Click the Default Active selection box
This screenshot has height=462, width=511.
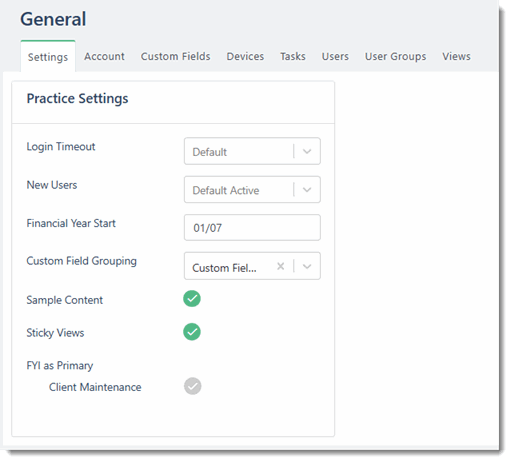[x=252, y=190]
